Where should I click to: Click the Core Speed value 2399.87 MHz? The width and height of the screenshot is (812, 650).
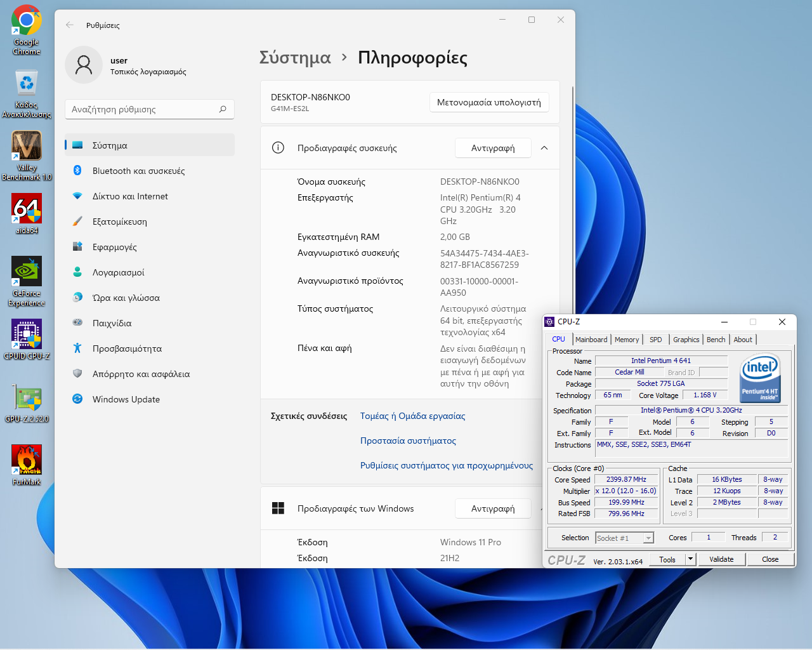[626, 480]
